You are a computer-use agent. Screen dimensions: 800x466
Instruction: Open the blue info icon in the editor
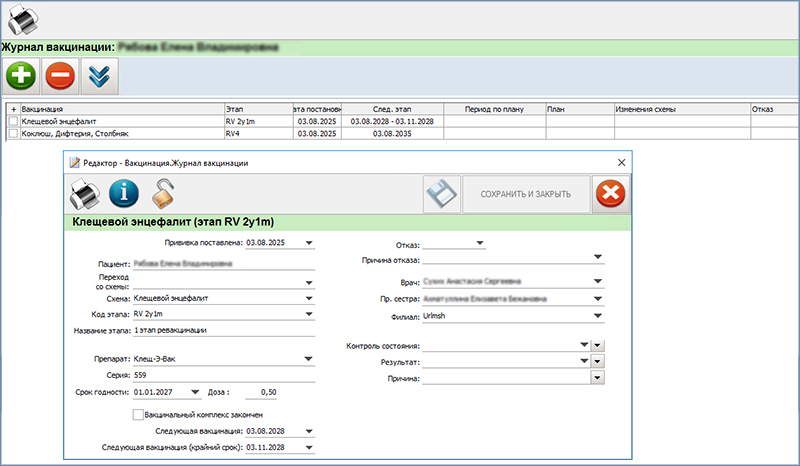[123, 194]
